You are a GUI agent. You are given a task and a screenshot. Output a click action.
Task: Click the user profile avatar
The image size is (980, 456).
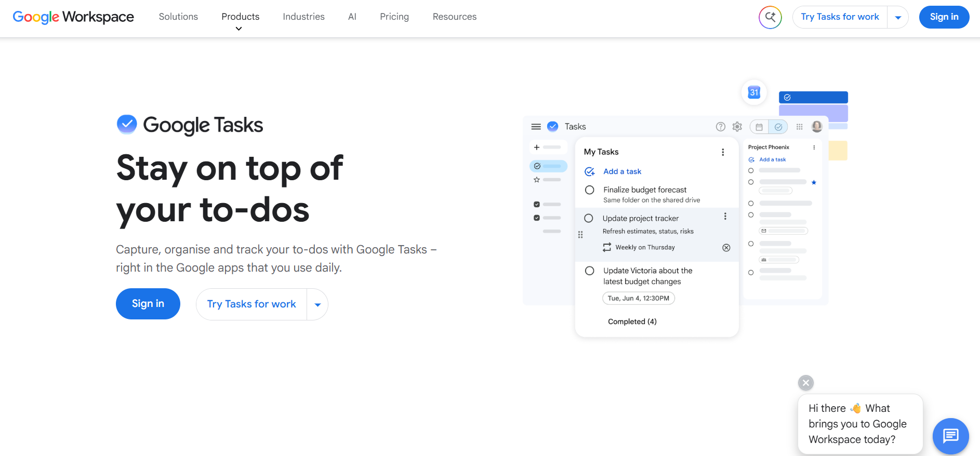(817, 126)
